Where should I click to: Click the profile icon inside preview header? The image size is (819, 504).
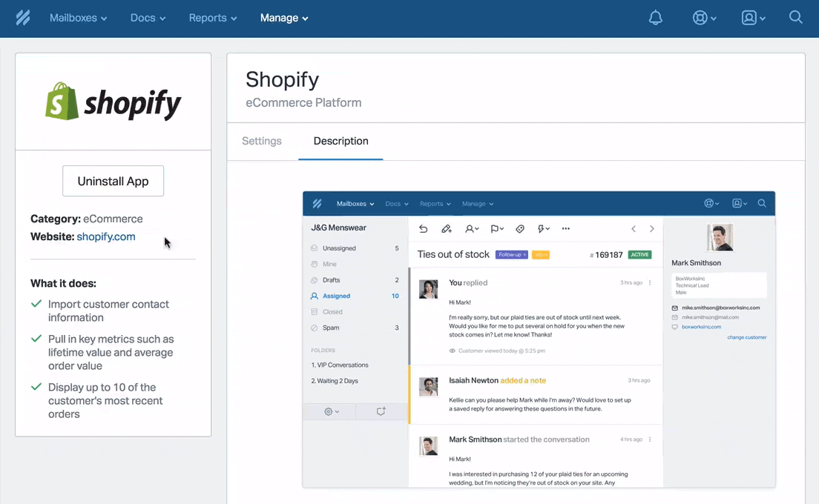740,204
